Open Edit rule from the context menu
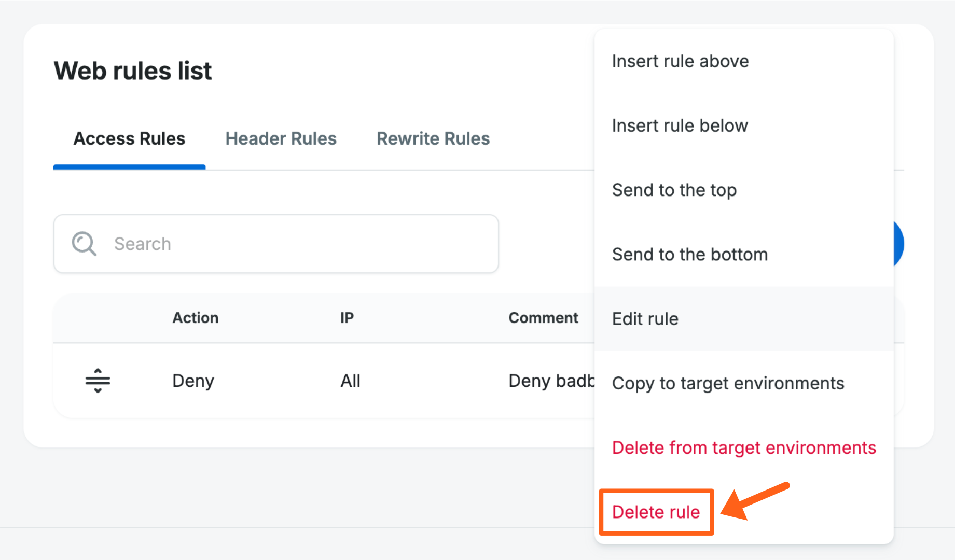 [645, 318]
